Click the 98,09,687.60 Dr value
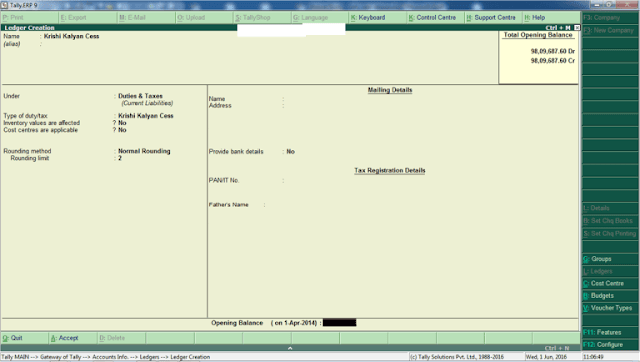The width and height of the screenshot is (640, 362). pos(552,51)
